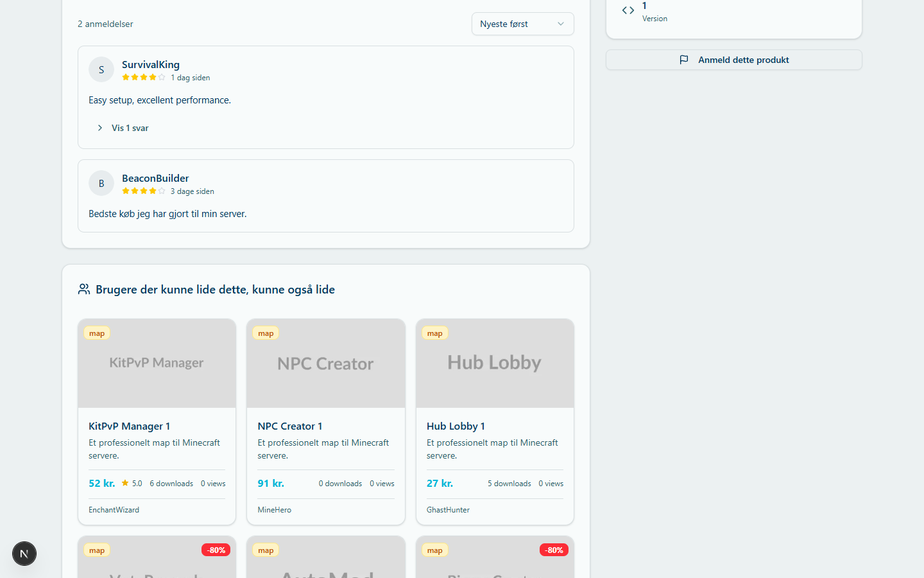This screenshot has height=578, width=924.
Task: Click the EnchantWizard seller name
Action: (x=114, y=510)
